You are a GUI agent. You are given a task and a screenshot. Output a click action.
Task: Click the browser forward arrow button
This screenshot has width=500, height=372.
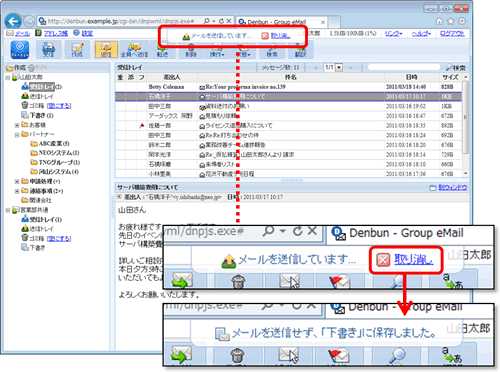click(x=29, y=21)
